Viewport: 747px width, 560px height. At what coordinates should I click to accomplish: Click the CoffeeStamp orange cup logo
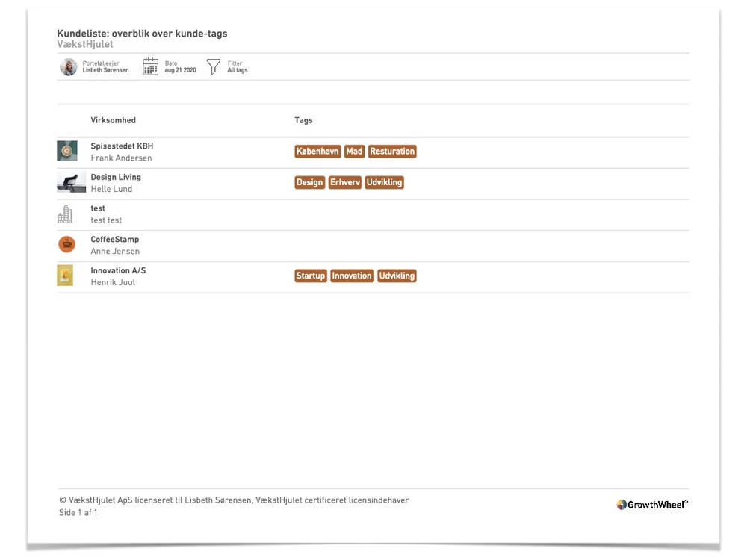[67, 244]
